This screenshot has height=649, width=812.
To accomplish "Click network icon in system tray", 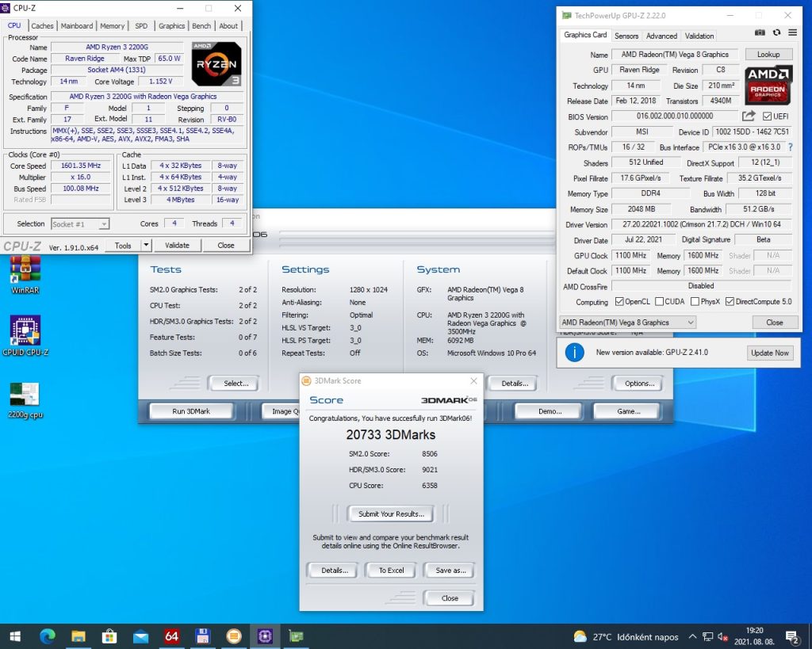I will pos(707,637).
